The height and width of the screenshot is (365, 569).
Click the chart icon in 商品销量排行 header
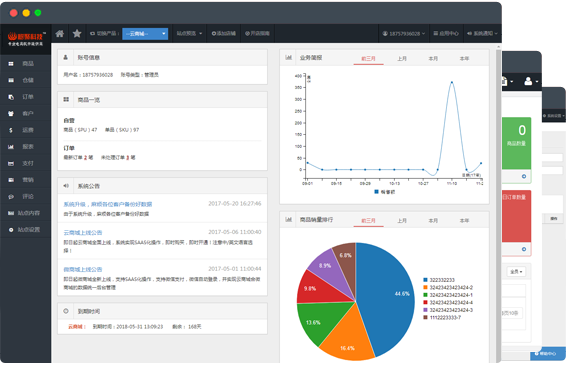click(288, 220)
